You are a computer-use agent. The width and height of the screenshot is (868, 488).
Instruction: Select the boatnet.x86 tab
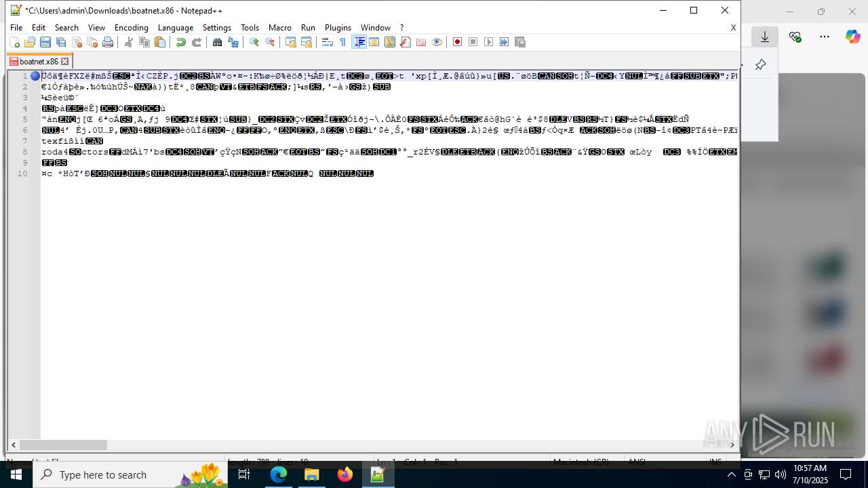pos(39,62)
